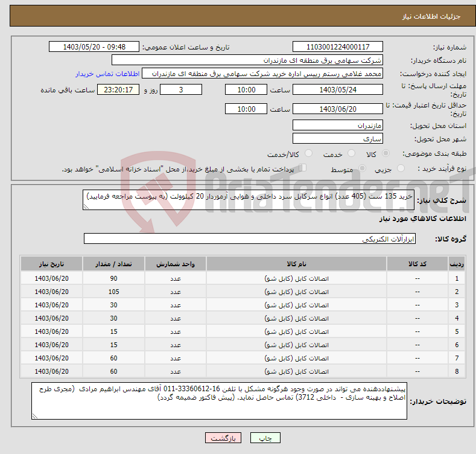Click the resize handle of buyer notes textarea
The width and height of the screenshot is (476, 454).
pyautogui.click(x=34, y=417)
